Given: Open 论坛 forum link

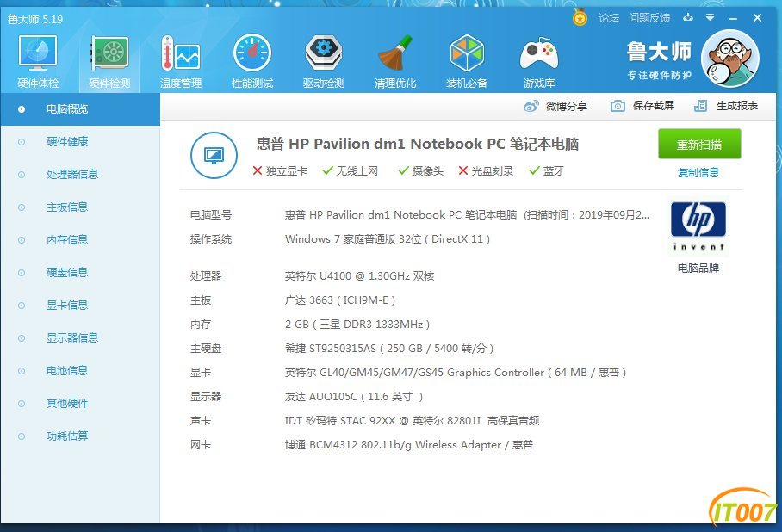Looking at the screenshot, I should (608, 18).
